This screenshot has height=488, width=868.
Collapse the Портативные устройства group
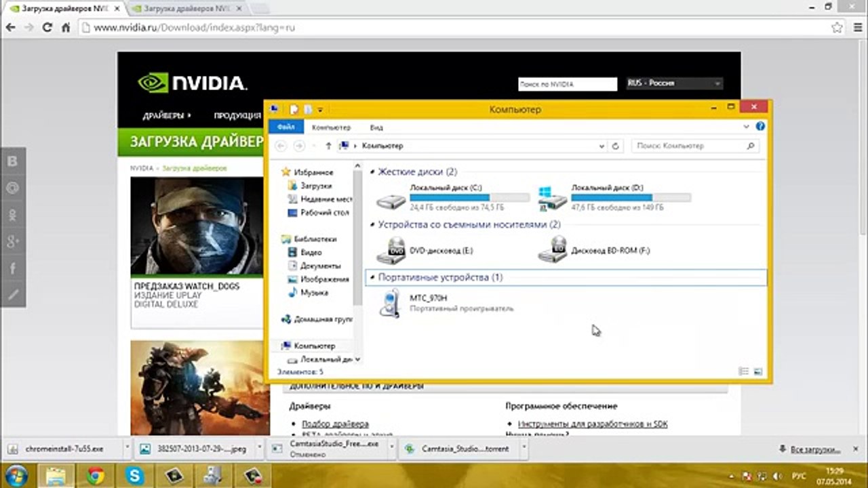point(373,277)
